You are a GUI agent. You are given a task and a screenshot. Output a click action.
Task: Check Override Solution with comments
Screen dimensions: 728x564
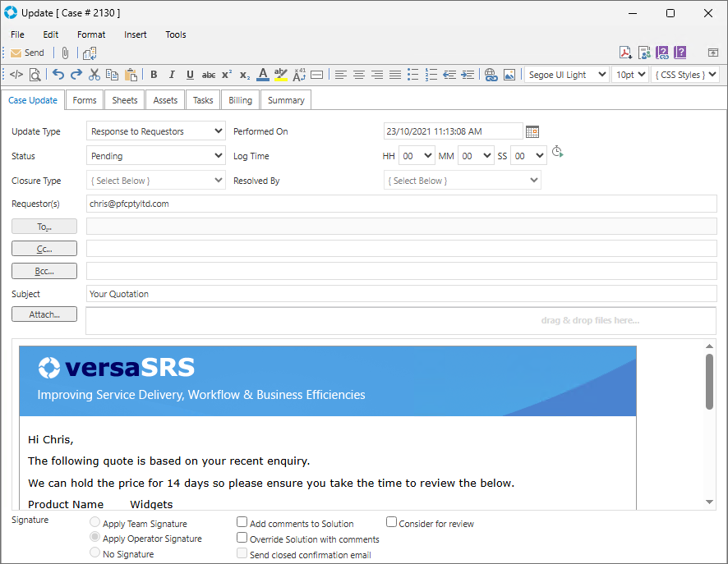pyautogui.click(x=242, y=538)
